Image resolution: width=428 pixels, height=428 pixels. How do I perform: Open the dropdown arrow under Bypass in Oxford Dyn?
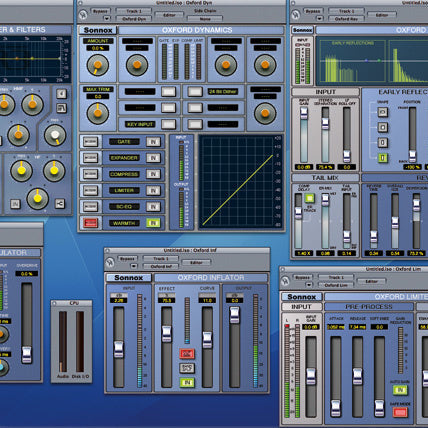tap(107, 18)
